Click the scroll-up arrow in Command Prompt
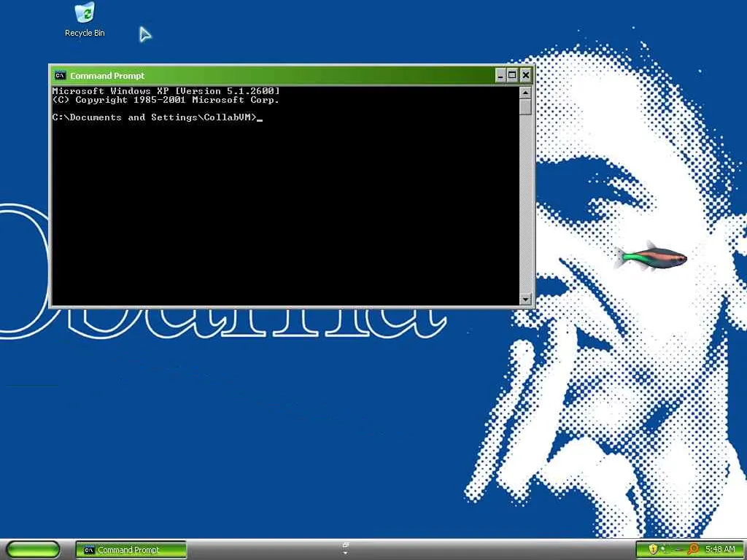This screenshot has height=560, width=747. (525, 93)
